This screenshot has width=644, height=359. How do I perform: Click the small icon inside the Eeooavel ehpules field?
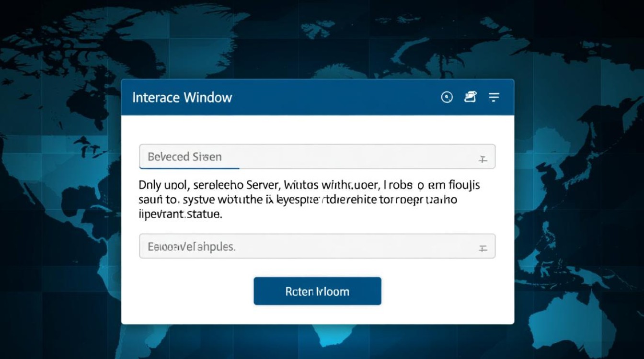pos(483,248)
